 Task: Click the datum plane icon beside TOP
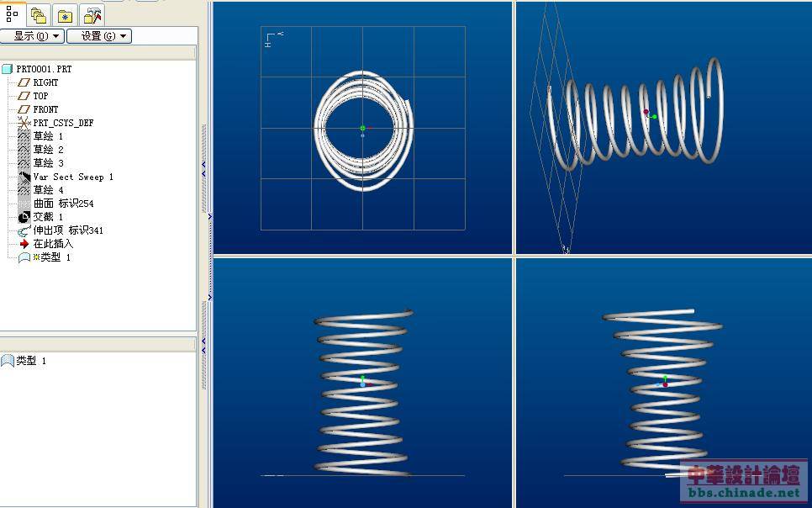pyautogui.click(x=24, y=96)
